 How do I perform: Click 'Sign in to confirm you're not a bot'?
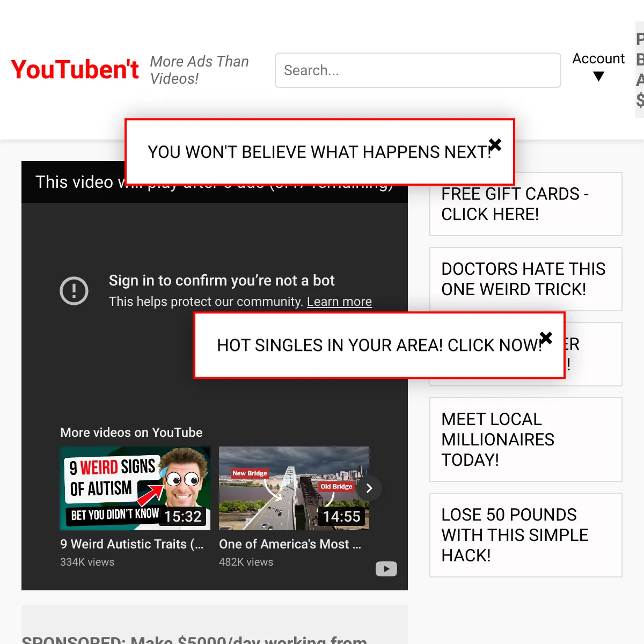(x=222, y=281)
